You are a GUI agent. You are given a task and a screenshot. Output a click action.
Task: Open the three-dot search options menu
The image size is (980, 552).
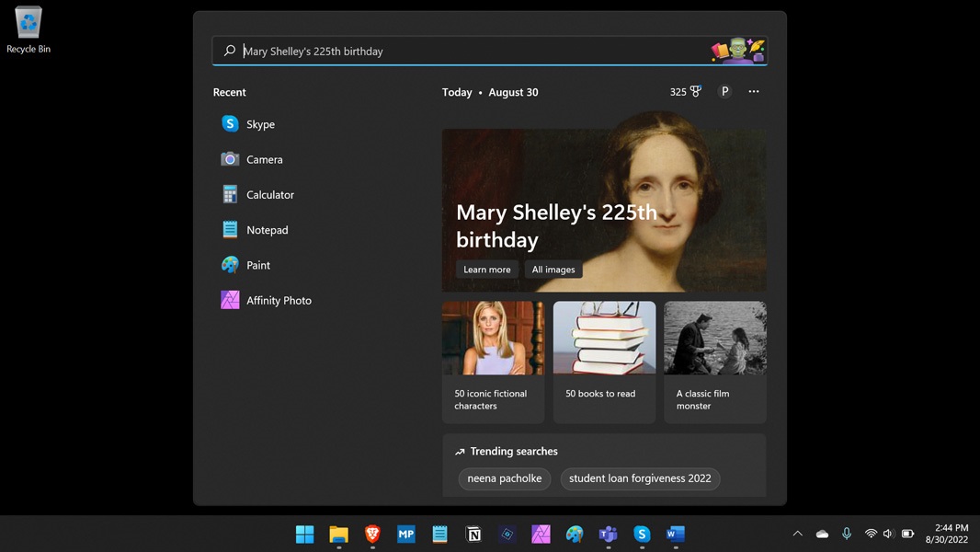click(x=754, y=92)
